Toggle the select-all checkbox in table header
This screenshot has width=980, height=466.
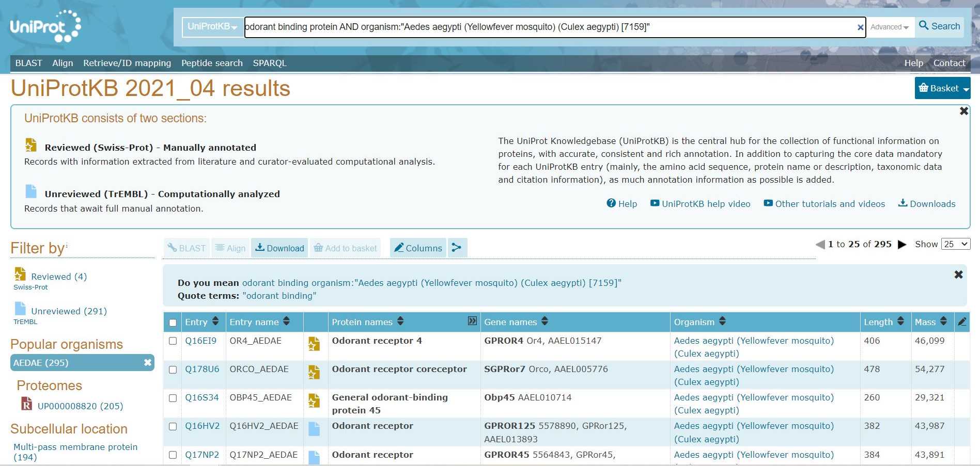point(173,323)
